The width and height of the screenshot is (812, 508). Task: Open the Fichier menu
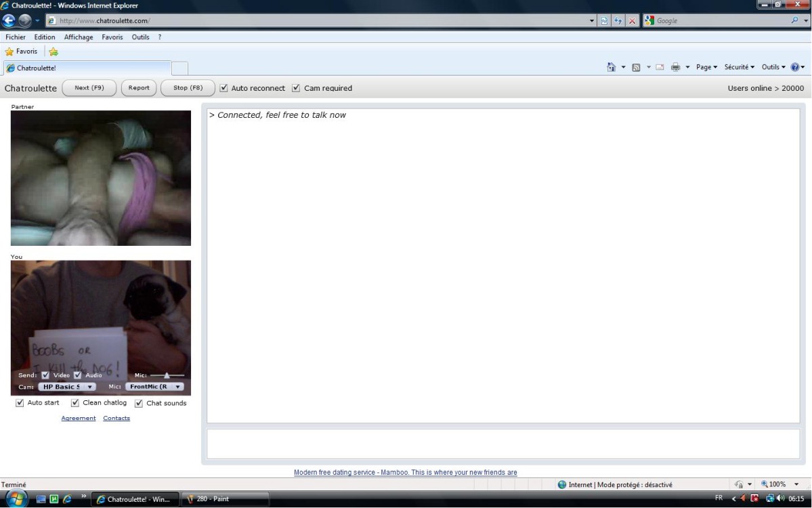[16, 37]
